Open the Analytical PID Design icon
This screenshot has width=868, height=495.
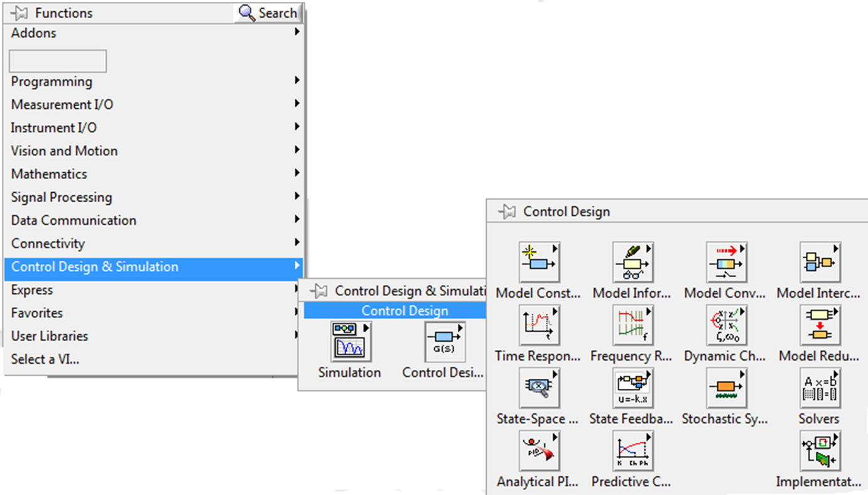[540, 450]
